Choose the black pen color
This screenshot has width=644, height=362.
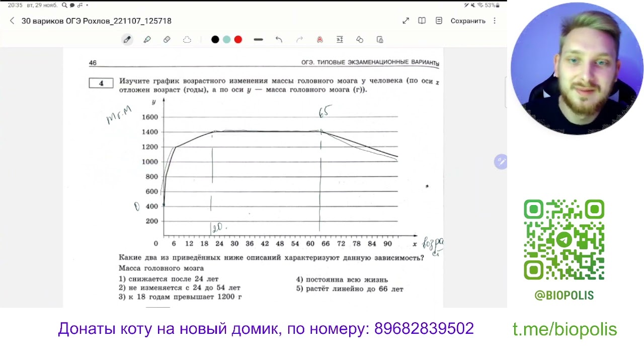[215, 40]
